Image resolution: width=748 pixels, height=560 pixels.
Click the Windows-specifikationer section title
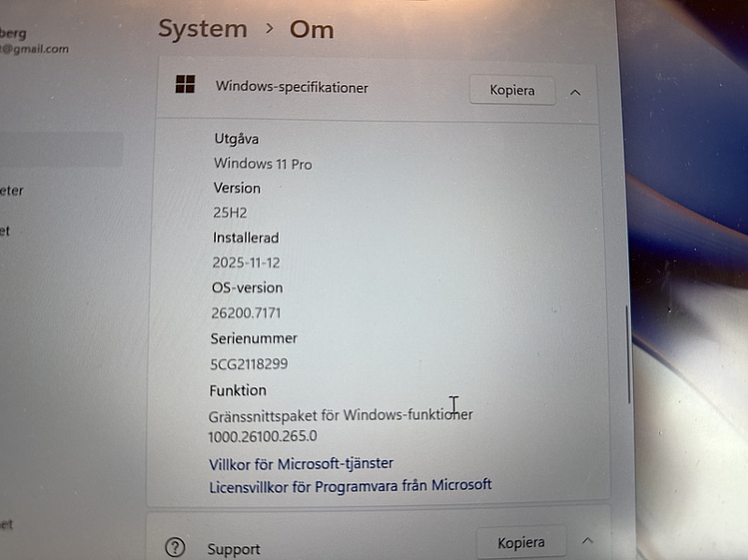[x=292, y=87]
